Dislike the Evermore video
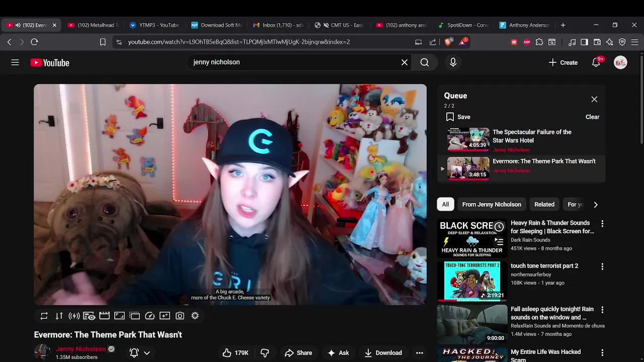 pos(265,353)
